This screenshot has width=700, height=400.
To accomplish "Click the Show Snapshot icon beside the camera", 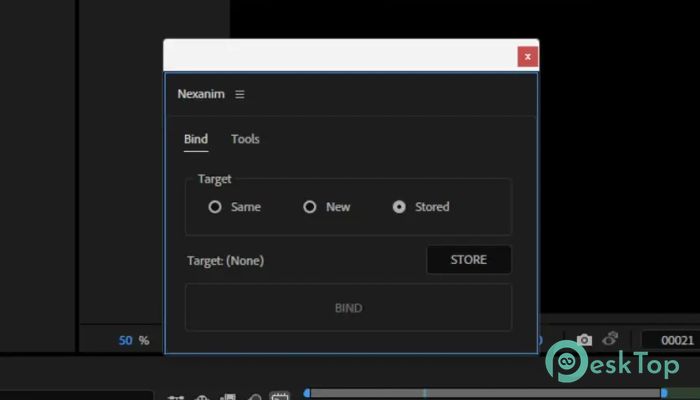I will pos(610,339).
